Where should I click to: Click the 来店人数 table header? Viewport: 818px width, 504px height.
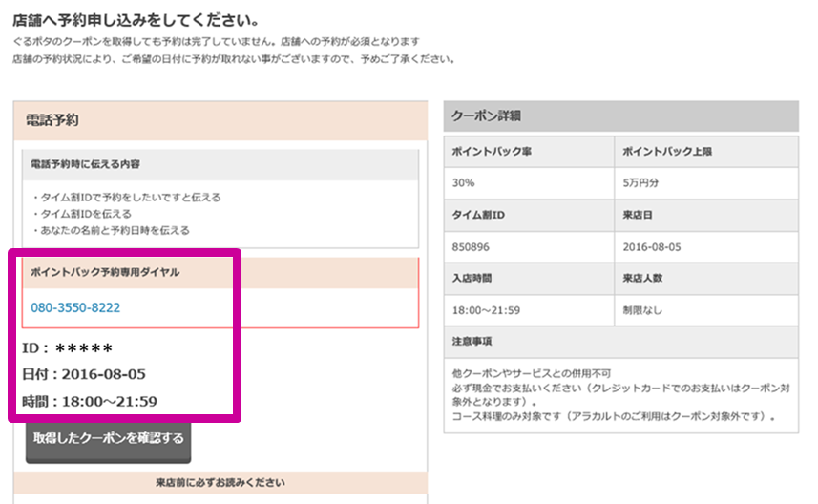pyautogui.click(x=706, y=279)
